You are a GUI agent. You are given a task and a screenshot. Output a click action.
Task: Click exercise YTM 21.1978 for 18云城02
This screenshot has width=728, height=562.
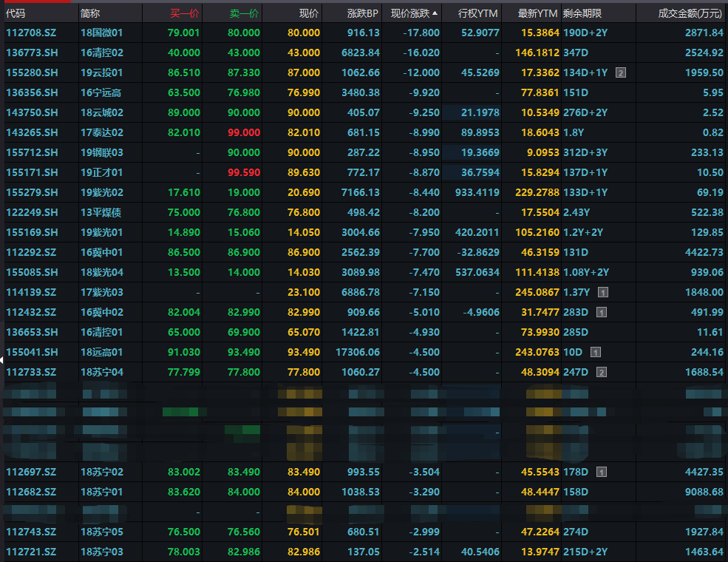coord(480,113)
